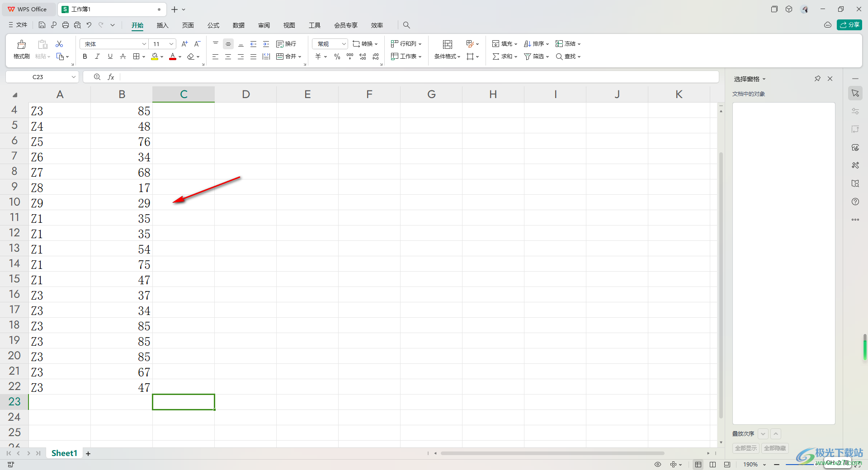
Task: Click the insert function fx icon
Action: pos(111,77)
